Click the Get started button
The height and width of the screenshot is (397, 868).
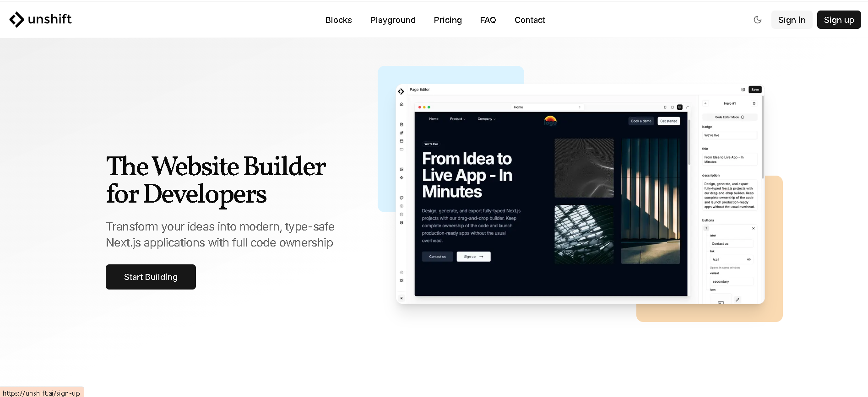click(668, 121)
